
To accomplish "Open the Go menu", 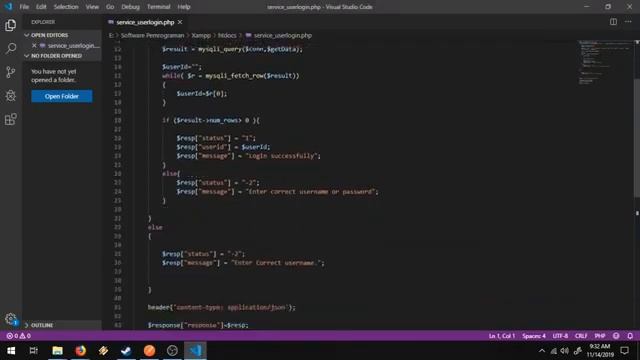I will tap(110, 7).
